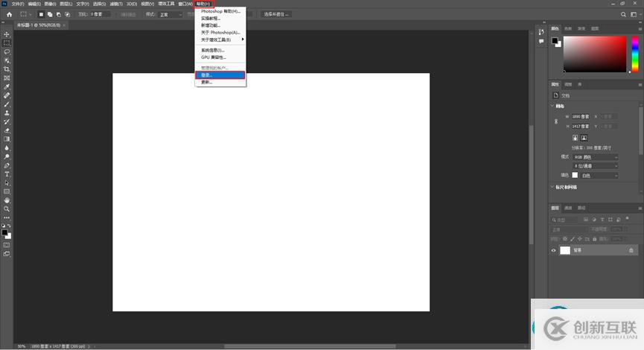Image resolution: width=644 pixels, height=350 pixels.
Task: Click the white fill color swatch in Properties
Action: [x=575, y=176]
